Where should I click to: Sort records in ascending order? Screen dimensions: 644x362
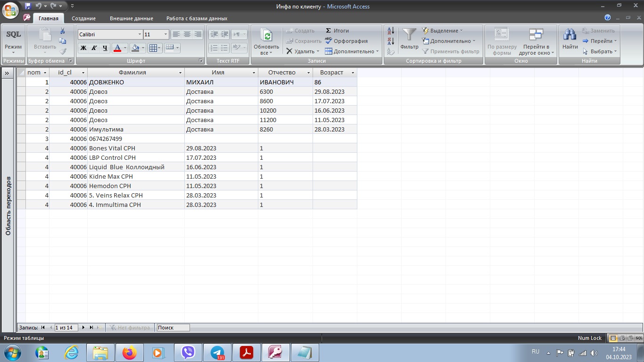(x=390, y=31)
